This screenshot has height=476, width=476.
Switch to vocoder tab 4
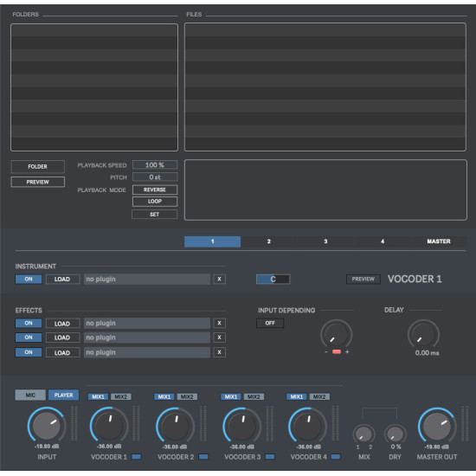[x=383, y=241]
